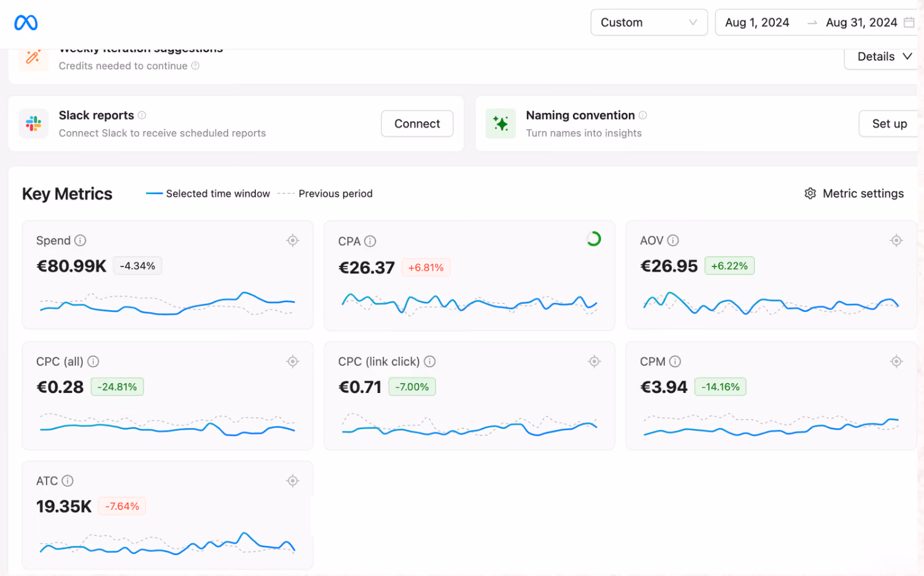Image resolution: width=924 pixels, height=576 pixels.
Task: Click the info icon beside CPA
Action: tap(370, 241)
